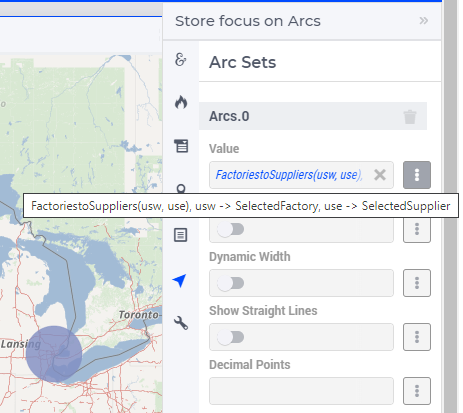Toggle the switch above Dynamic Width
Image resolution: width=463 pixels, height=413 pixels.
[231, 229]
